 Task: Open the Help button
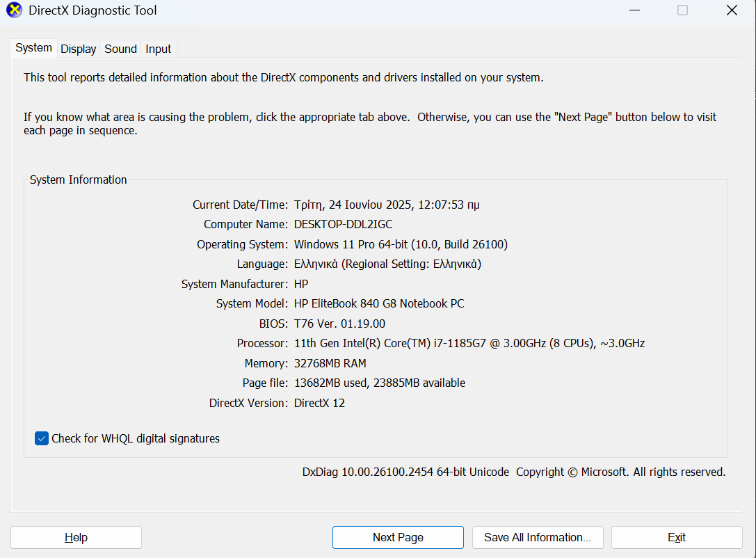click(x=77, y=537)
